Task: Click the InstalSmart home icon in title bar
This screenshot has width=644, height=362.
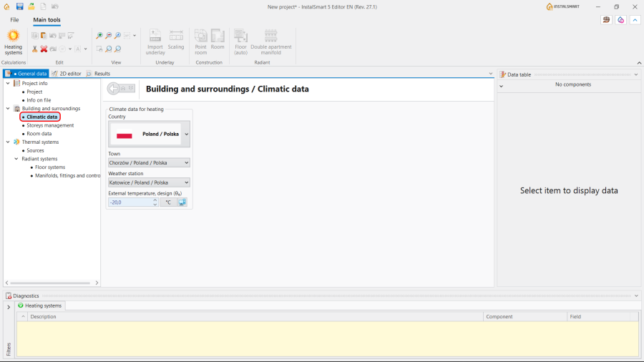Action: click(x=7, y=6)
